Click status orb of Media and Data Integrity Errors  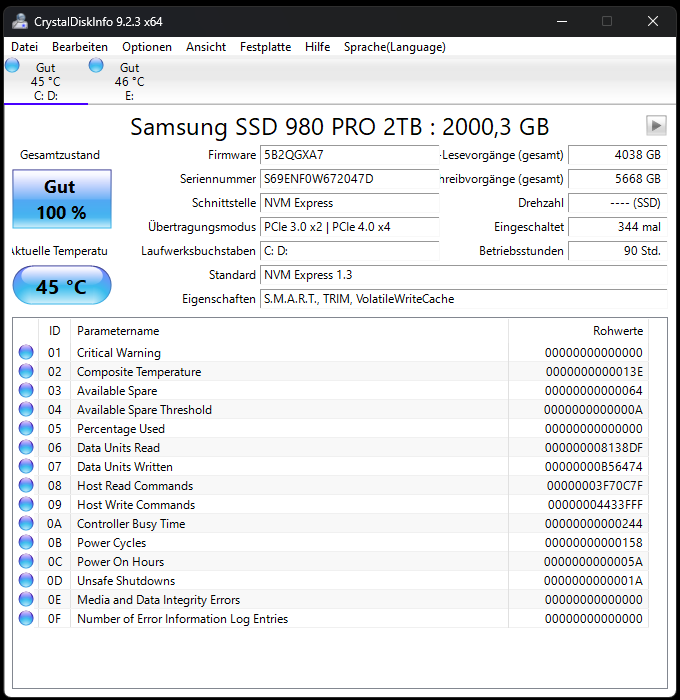point(26,600)
